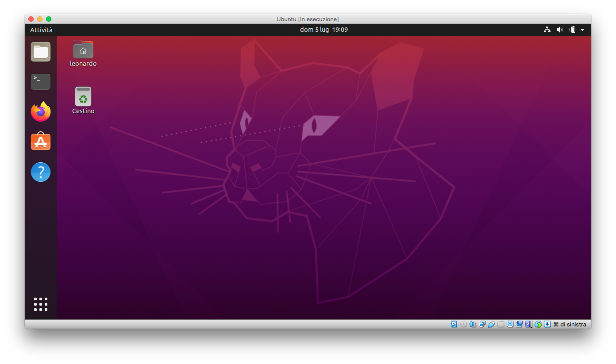
Task: Click VirtualBox keyboard capture arrow icon
Action: tap(547, 324)
